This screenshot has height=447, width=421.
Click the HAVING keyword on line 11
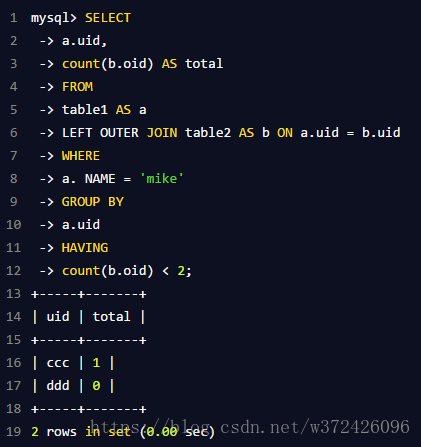85,248
